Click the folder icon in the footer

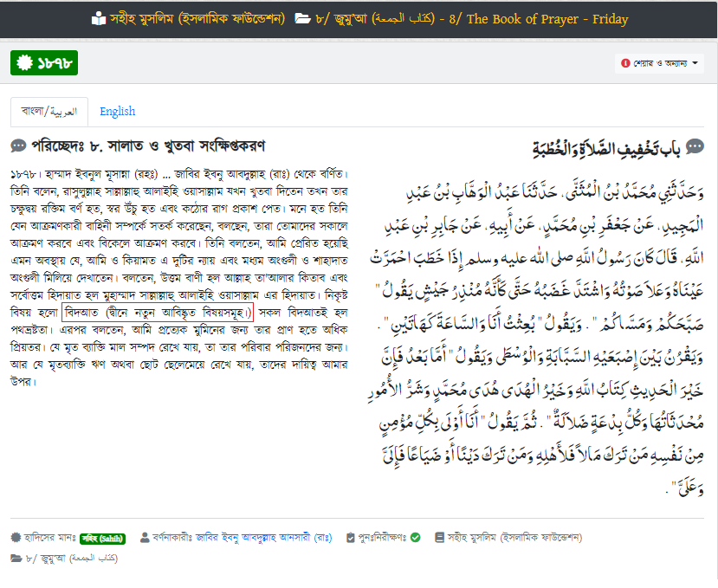(16, 558)
